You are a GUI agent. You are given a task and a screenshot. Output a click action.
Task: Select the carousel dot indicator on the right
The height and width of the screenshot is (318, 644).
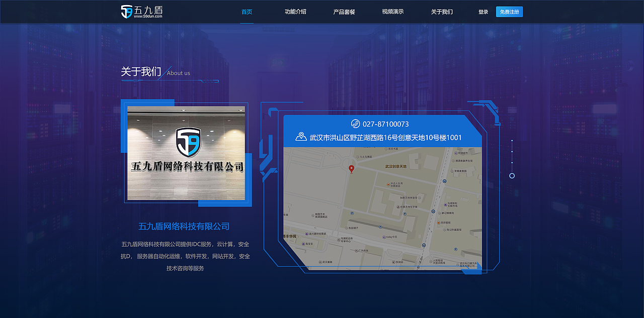tap(512, 175)
